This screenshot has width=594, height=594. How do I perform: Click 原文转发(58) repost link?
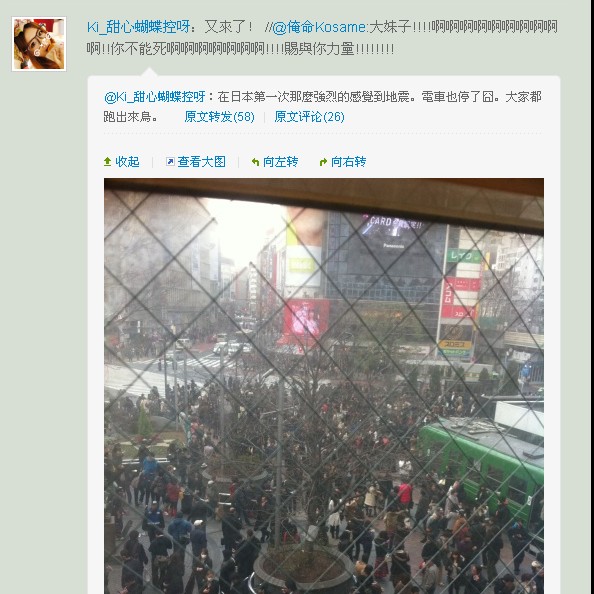point(219,117)
